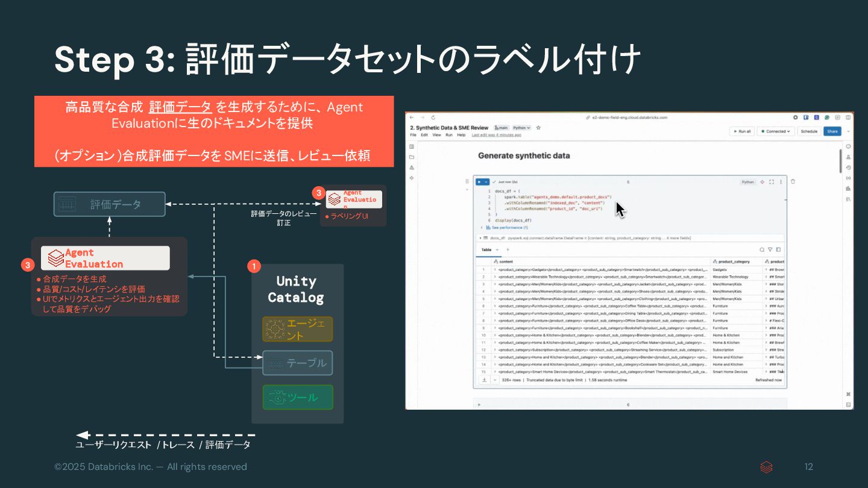Click the Run all button
The width and height of the screenshot is (868, 488).
click(741, 131)
